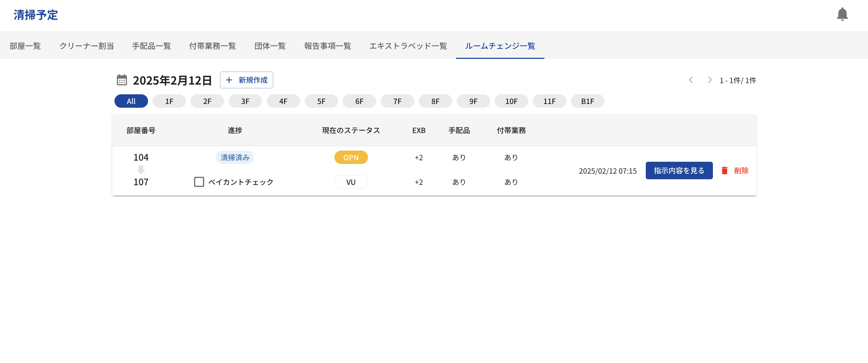
Task: Go to next page with right chevron
Action: pos(710,80)
